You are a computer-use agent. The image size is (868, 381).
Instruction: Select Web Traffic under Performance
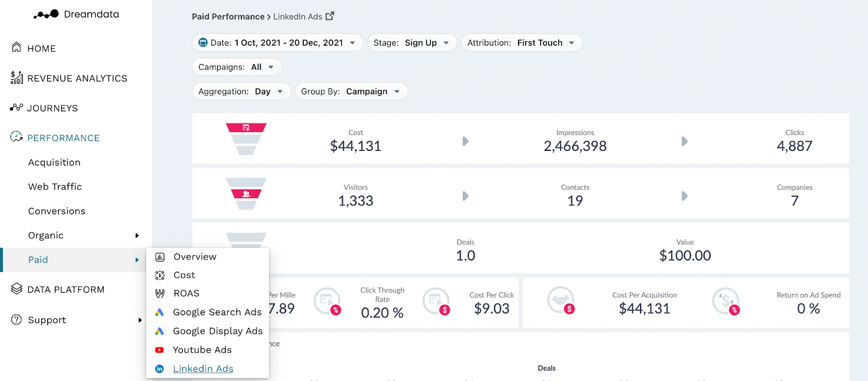tap(55, 187)
